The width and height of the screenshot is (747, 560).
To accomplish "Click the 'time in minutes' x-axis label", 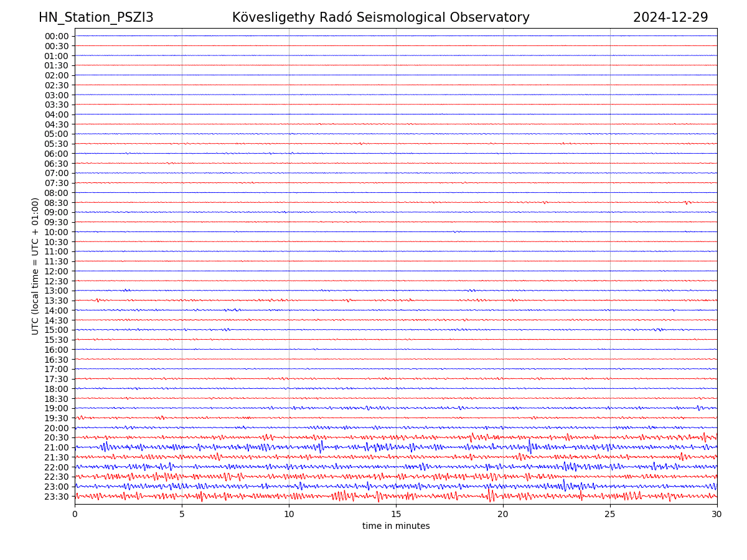I will 396,526.
